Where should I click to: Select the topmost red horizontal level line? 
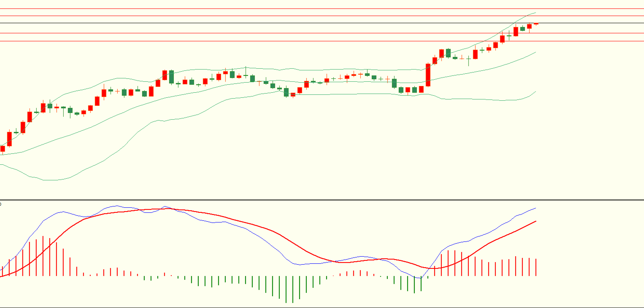coord(322,8)
